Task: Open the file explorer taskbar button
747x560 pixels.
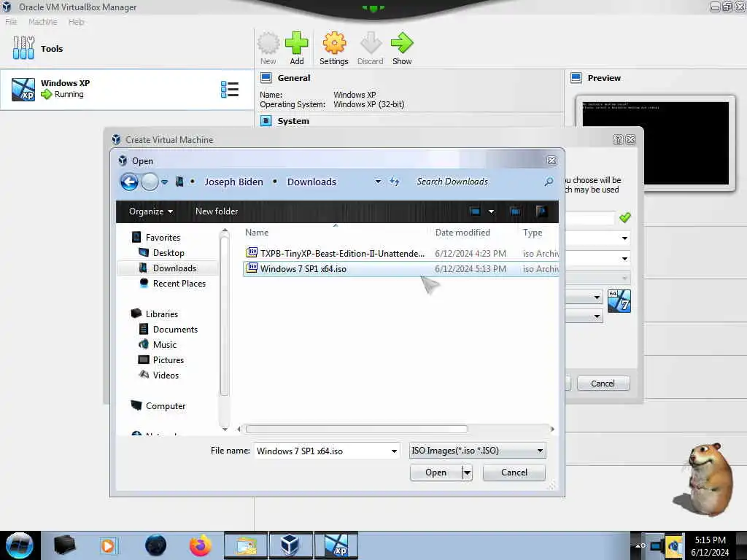Action: point(246,545)
